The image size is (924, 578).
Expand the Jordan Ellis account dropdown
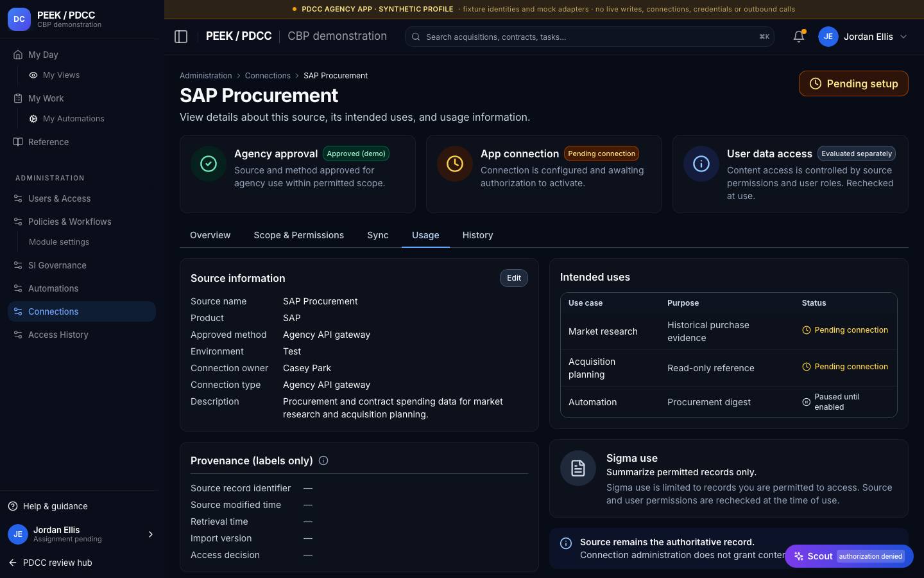(903, 37)
